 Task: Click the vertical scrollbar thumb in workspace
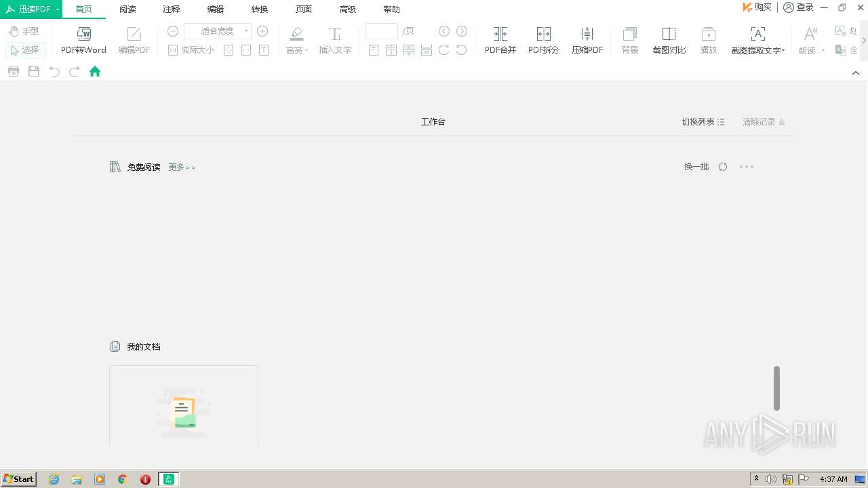coord(776,388)
